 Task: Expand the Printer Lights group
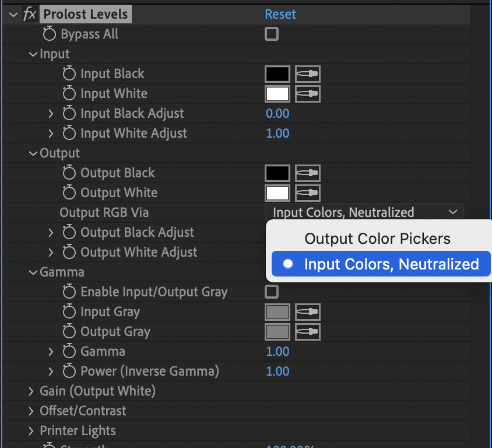pos(31,430)
